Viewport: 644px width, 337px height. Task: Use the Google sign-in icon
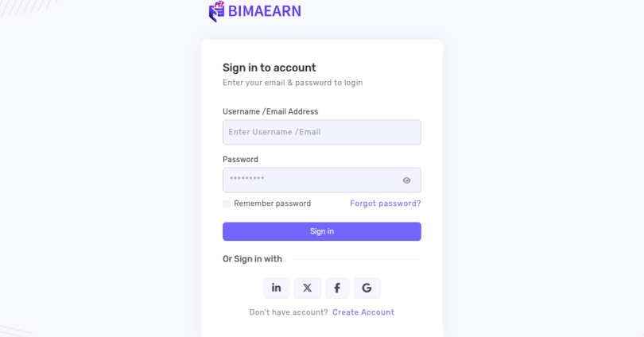click(x=367, y=288)
